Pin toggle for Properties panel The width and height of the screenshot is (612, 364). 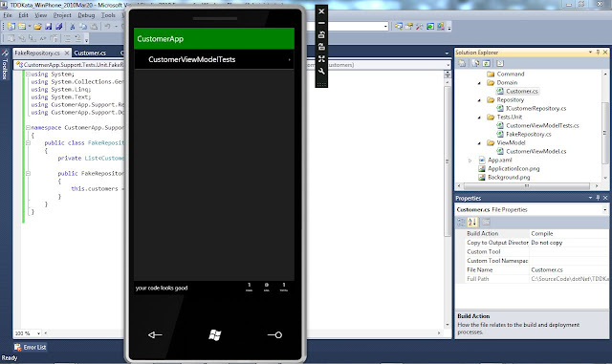pos(598,198)
